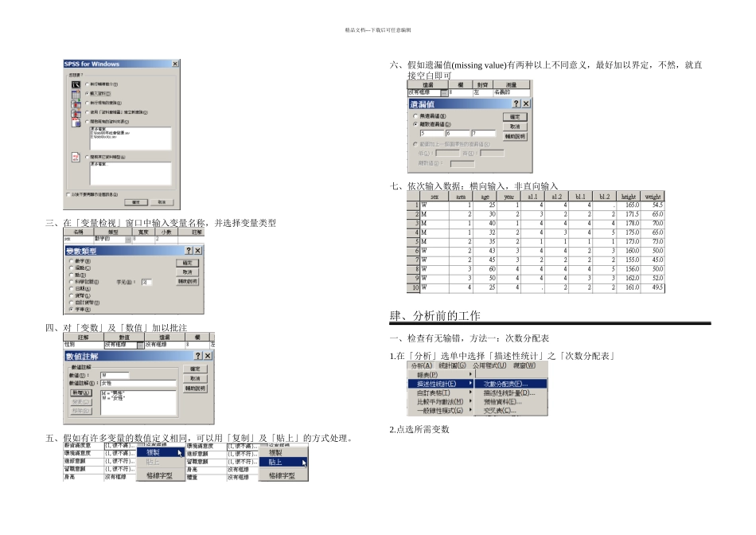The image size is (756, 535).
Task: Open the ... button in the 類型 cell
Action: tap(128, 240)
